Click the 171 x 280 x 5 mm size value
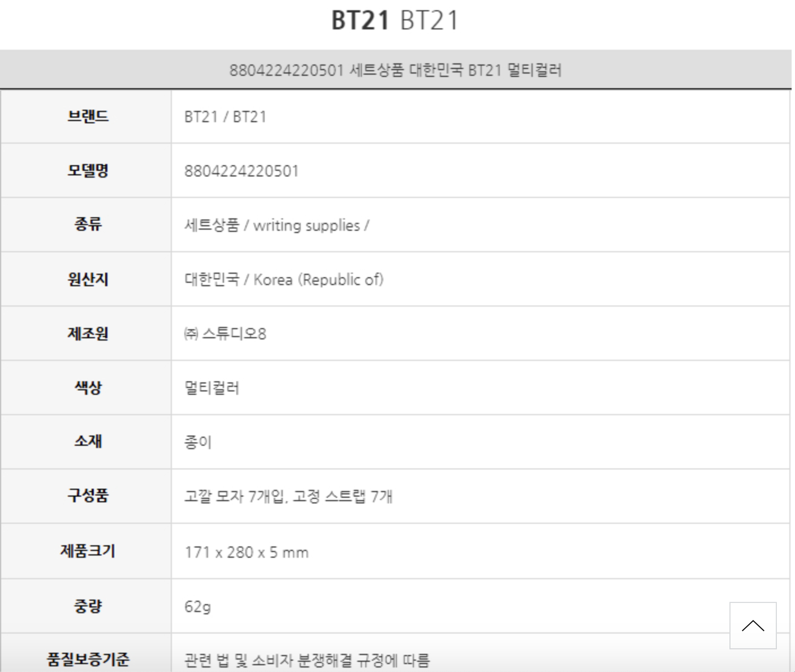This screenshot has height=672, width=795. click(x=247, y=552)
